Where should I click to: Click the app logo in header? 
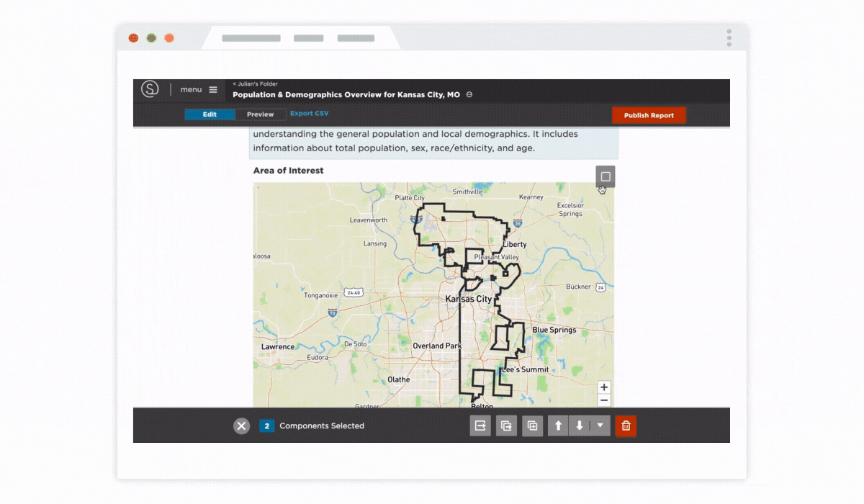150,89
